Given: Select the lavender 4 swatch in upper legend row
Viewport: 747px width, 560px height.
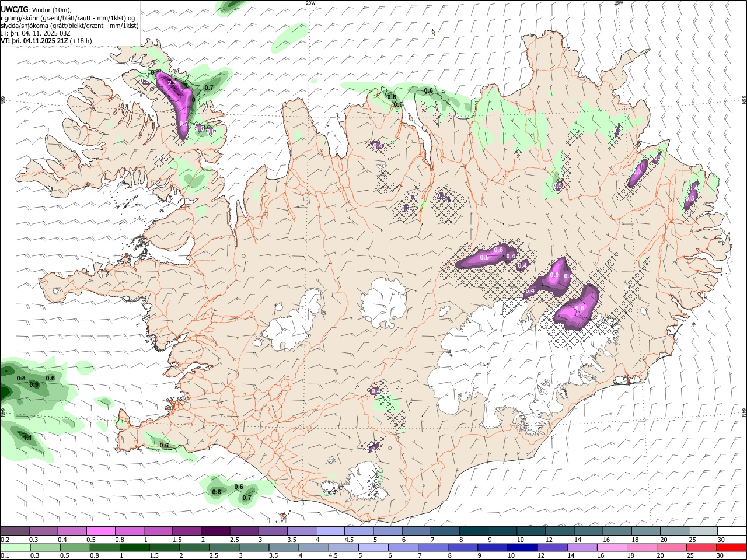Looking at the screenshot, I should pyautogui.click(x=330, y=531).
